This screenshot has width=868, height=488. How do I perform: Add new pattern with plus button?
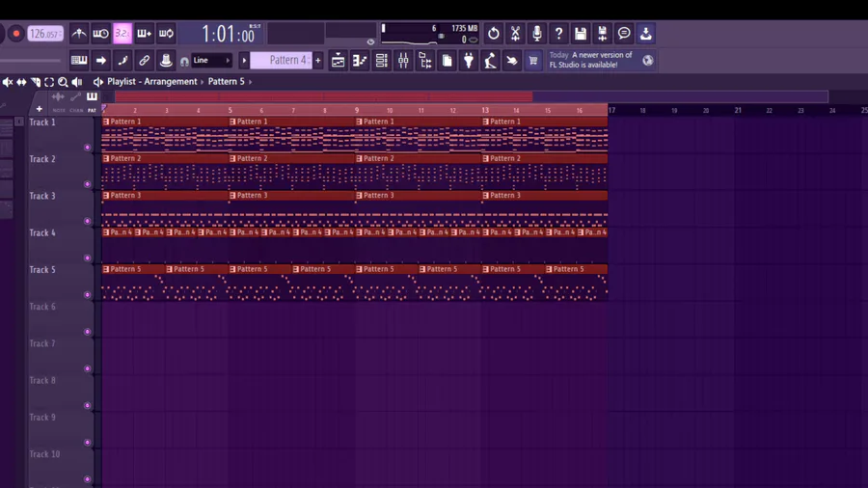[x=318, y=61]
